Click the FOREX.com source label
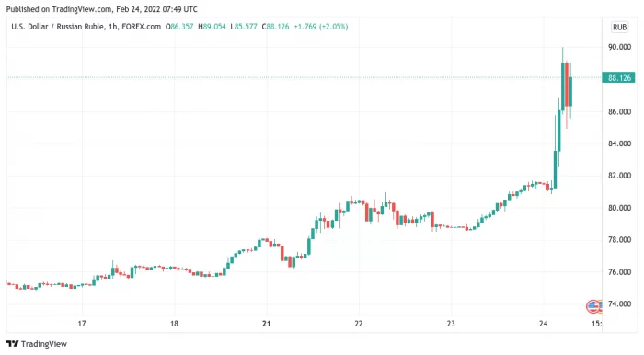The width and height of the screenshot is (644, 355). point(142,27)
